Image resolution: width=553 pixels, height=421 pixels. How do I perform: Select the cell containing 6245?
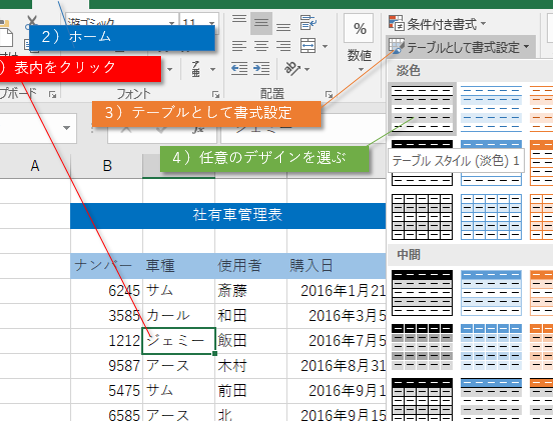tap(107, 291)
